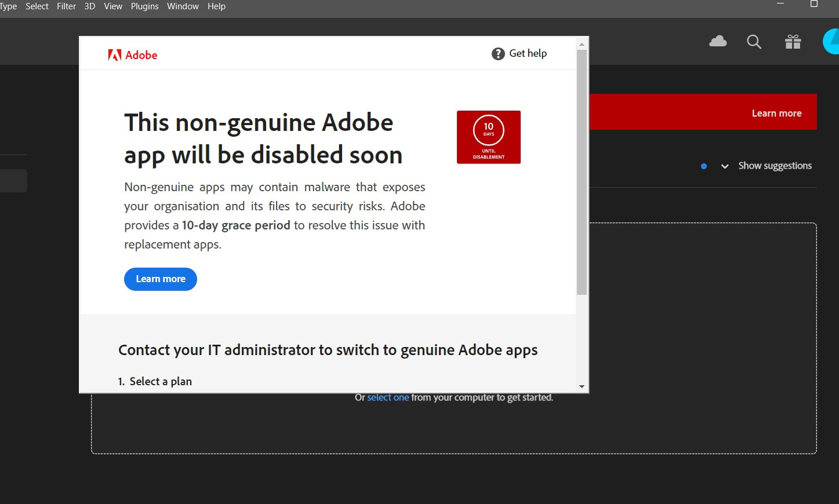Expand the Show suggestions chevron
839x504 pixels.
pyautogui.click(x=725, y=166)
